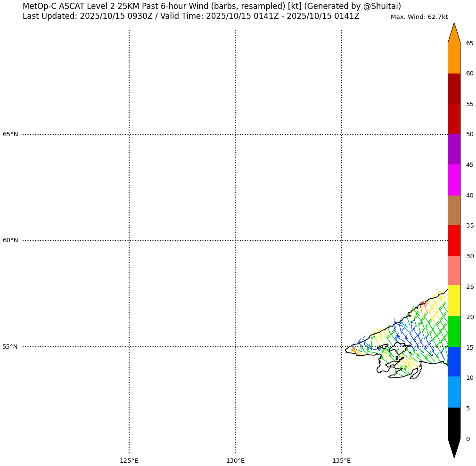Select the purple 45–50 kt colorbar segment
This screenshot has height=466, width=476.
pyautogui.click(x=454, y=149)
